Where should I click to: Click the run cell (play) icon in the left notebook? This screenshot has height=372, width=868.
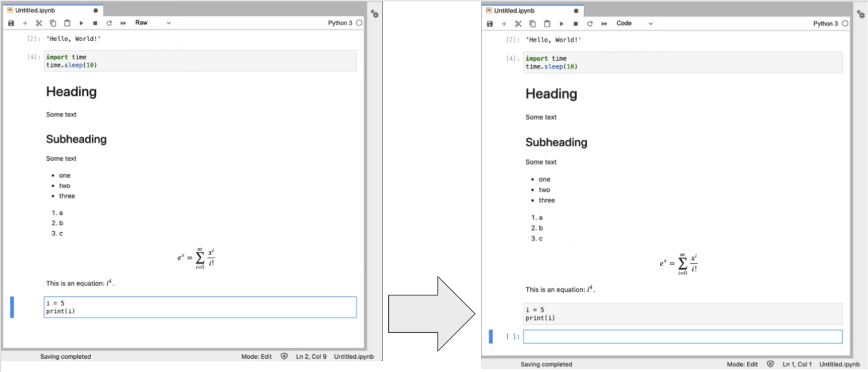(81, 23)
